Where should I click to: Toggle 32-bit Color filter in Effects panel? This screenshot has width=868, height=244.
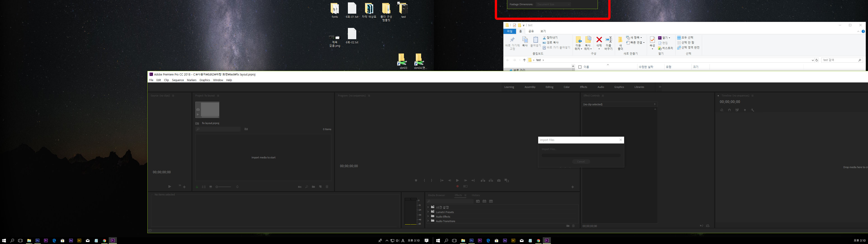coord(484,201)
